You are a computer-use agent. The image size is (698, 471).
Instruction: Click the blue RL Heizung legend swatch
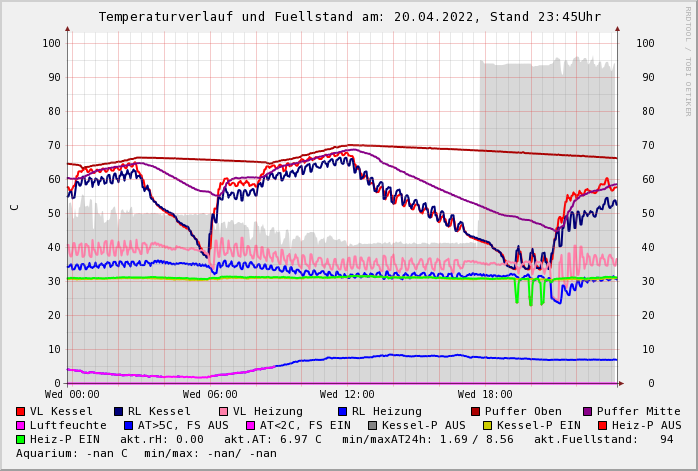click(x=343, y=412)
